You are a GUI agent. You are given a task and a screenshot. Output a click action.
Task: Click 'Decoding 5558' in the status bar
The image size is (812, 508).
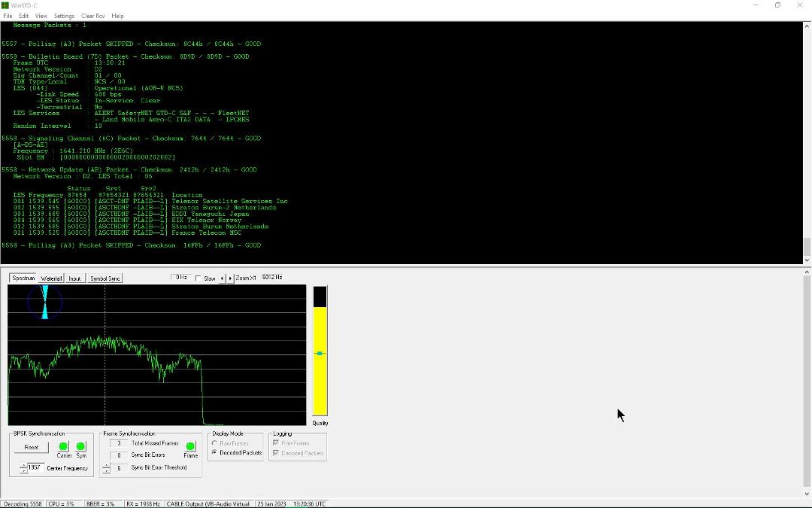click(x=23, y=503)
